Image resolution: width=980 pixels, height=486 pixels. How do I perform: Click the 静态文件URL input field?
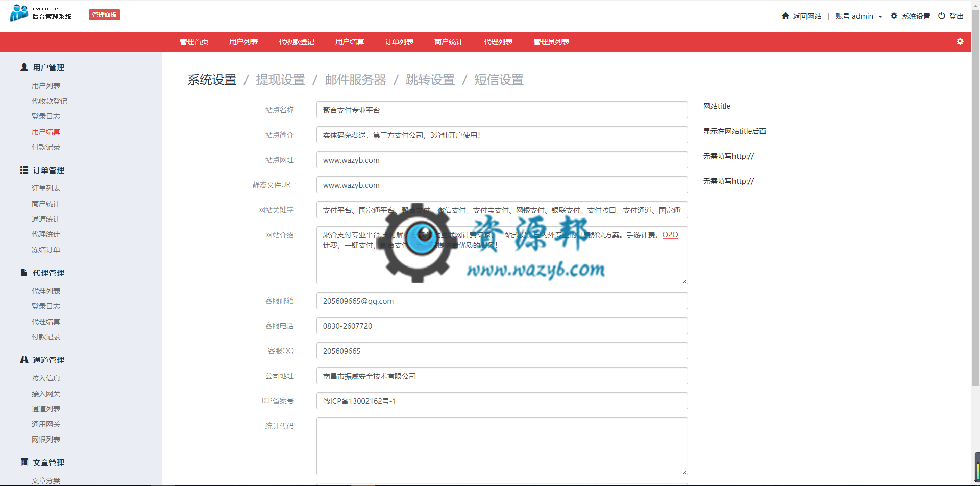pos(502,185)
